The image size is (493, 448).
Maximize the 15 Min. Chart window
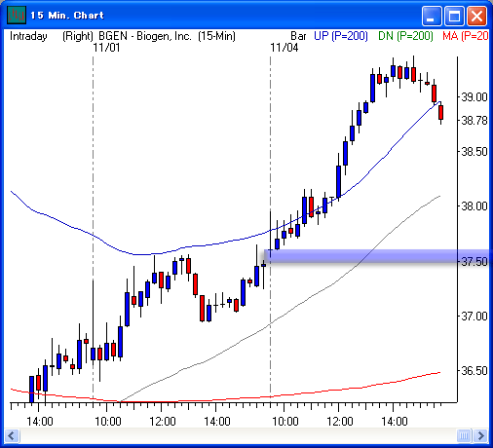tap(454, 16)
